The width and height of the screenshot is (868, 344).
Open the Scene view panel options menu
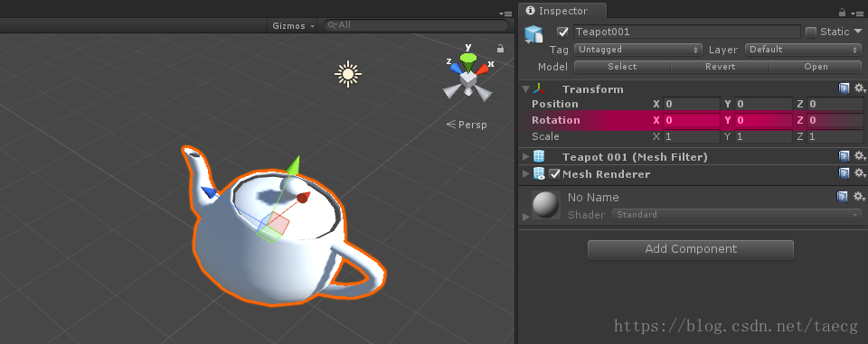point(505,13)
